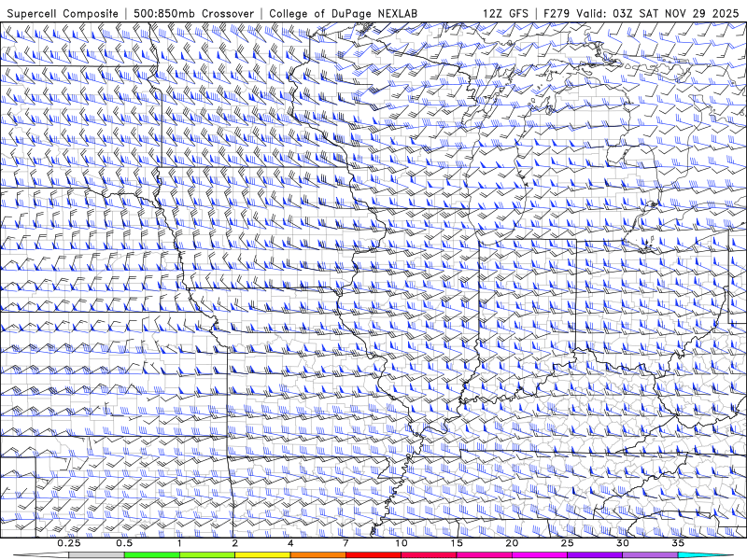
Task: Select the red swatch between 7 and 10
Action: tap(373, 555)
